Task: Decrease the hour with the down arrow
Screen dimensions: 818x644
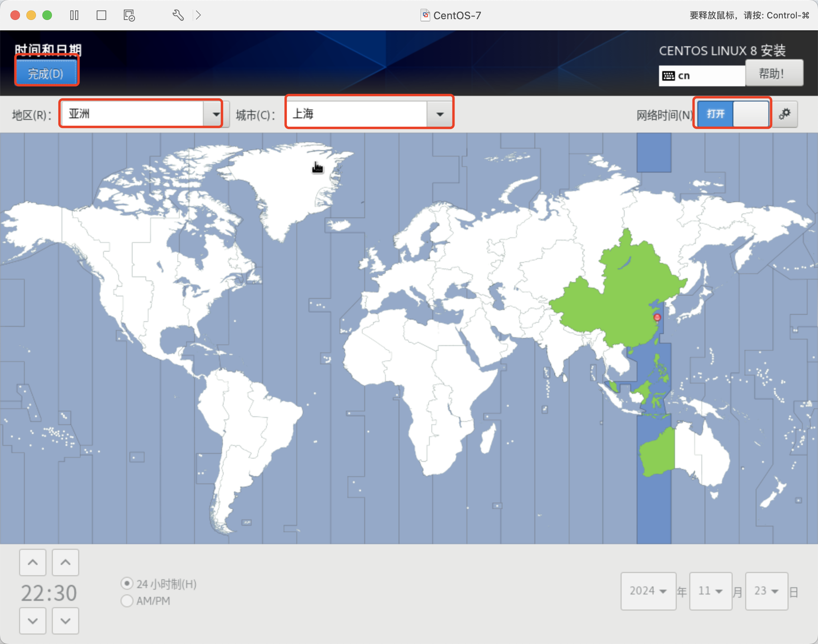Action: point(33,620)
